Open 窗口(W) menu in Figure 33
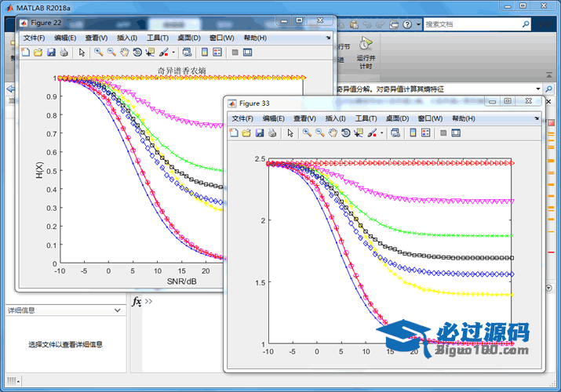 [430, 118]
